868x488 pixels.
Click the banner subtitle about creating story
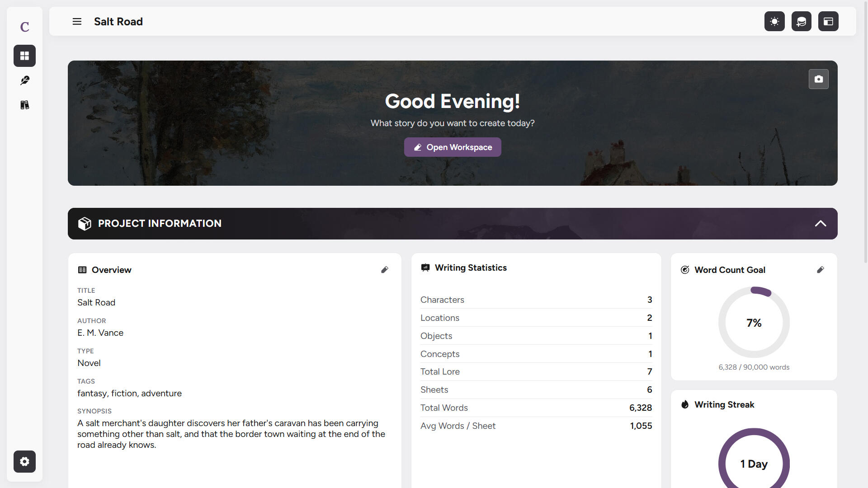point(453,123)
